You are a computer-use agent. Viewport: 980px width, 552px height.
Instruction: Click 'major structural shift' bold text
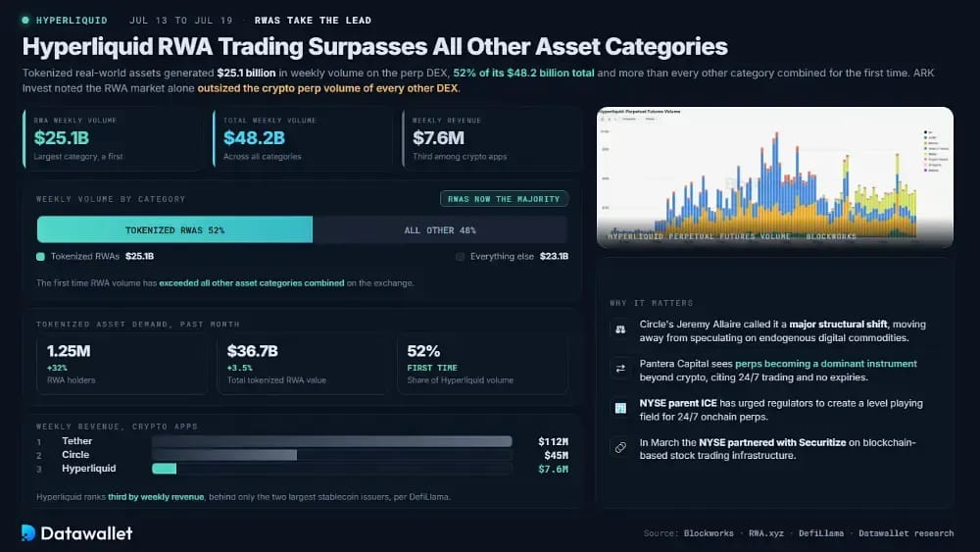click(838, 324)
